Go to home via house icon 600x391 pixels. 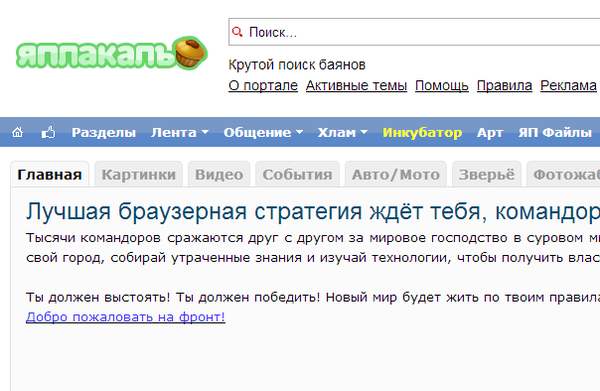coord(17,132)
